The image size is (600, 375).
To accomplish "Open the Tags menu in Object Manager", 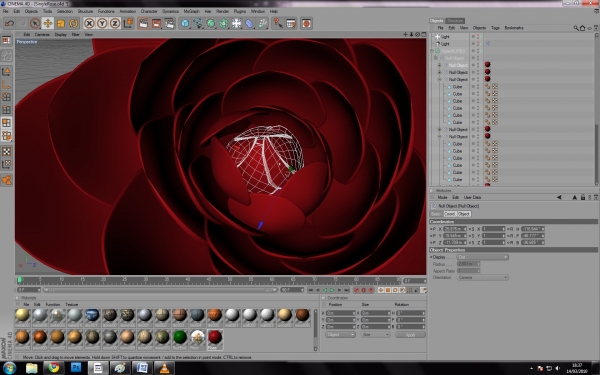I will click(495, 28).
